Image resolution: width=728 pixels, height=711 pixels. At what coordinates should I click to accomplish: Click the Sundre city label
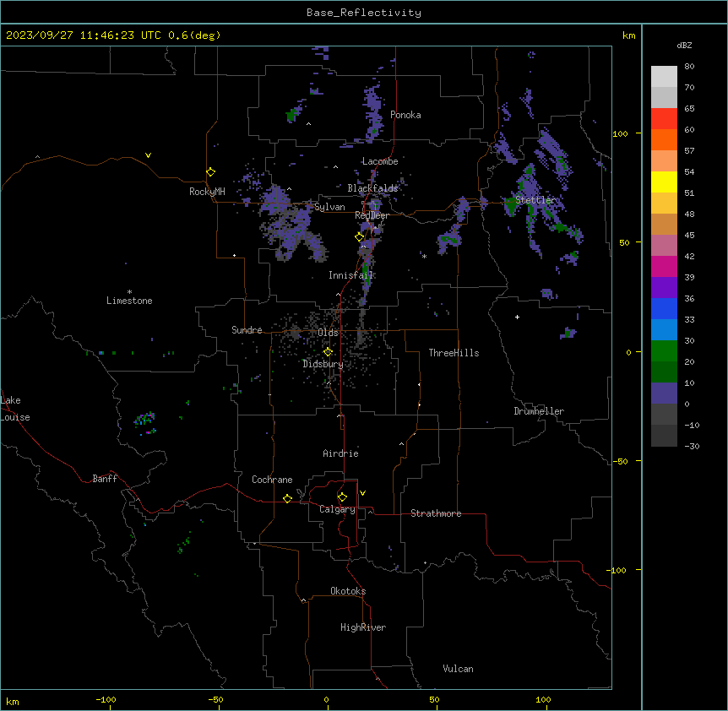(x=247, y=330)
